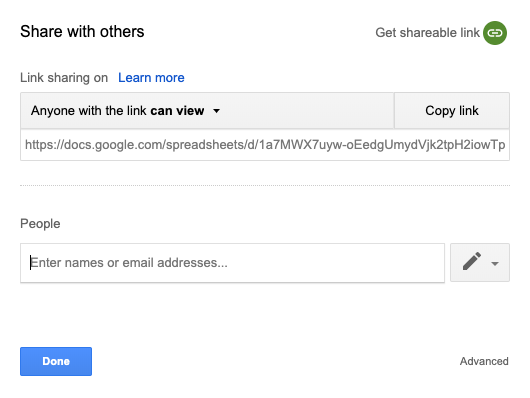
Task: Click the 'Link sharing on' label
Action: tap(64, 77)
